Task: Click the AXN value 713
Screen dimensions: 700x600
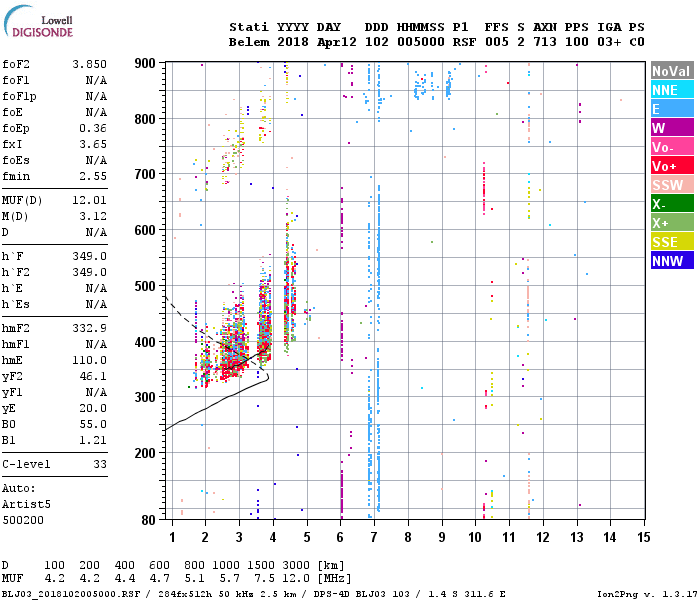Action: 545,42
